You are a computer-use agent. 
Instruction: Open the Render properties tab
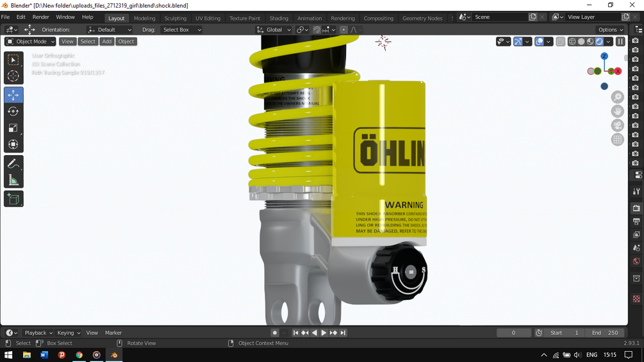(x=636, y=208)
